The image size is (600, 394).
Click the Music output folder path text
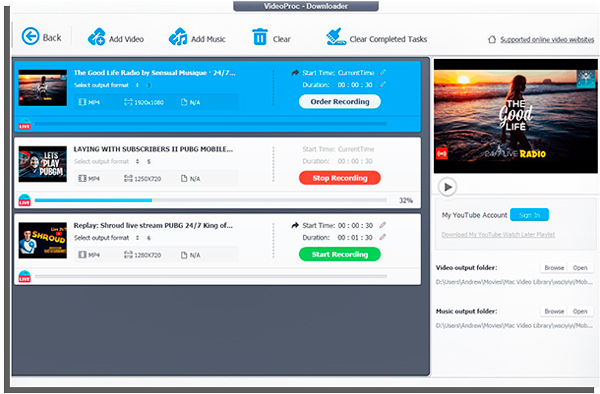tap(514, 326)
